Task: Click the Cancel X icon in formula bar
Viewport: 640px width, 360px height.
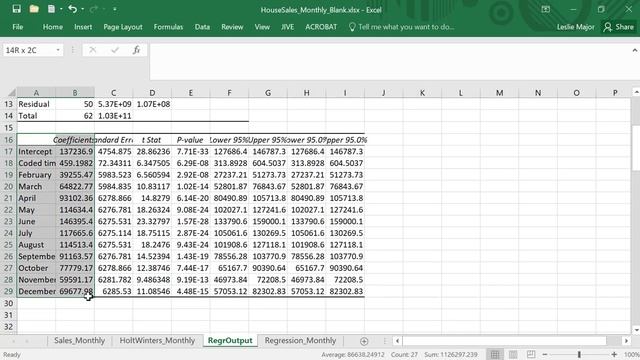Action: [x=93, y=50]
